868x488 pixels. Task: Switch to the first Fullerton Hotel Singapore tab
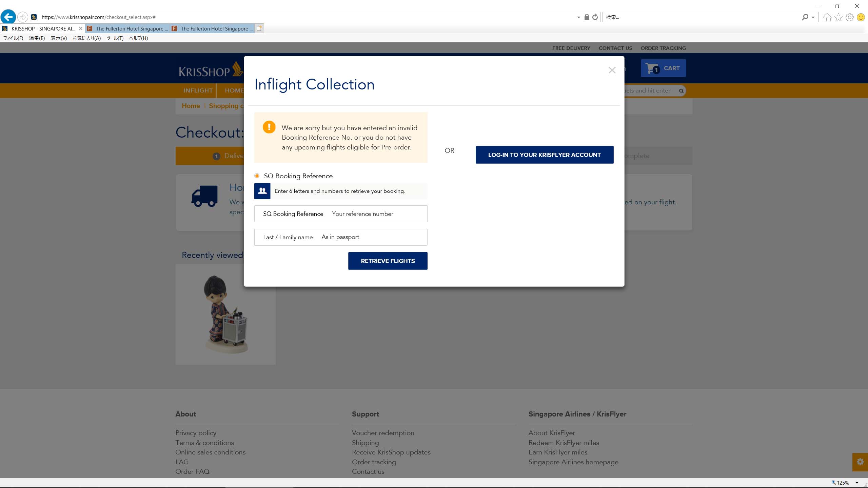tap(127, 28)
